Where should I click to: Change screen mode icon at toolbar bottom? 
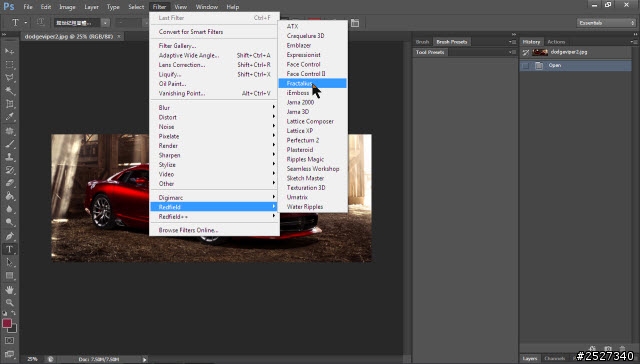click(9, 354)
